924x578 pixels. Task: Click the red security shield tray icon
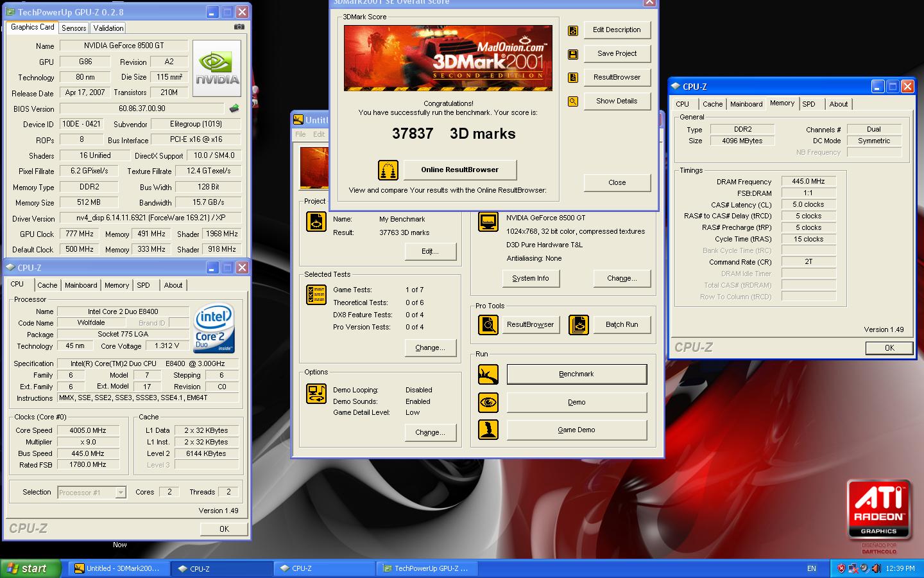point(841,568)
